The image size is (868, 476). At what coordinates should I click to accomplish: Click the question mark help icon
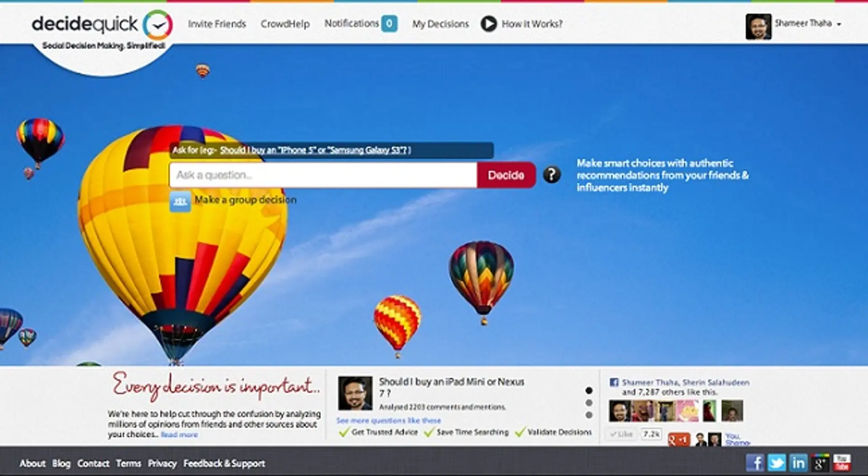click(x=552, y=174)
